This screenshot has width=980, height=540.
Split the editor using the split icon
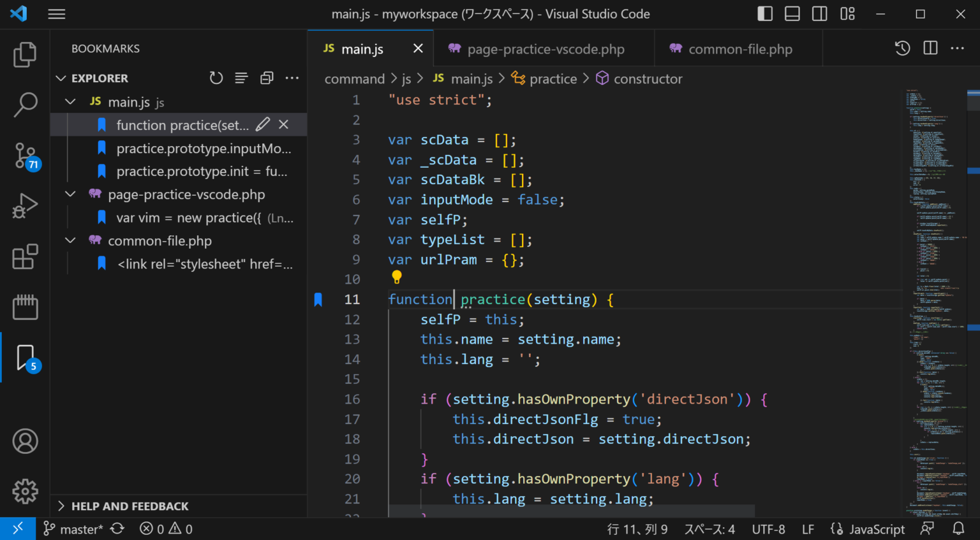tap(930, 48)
